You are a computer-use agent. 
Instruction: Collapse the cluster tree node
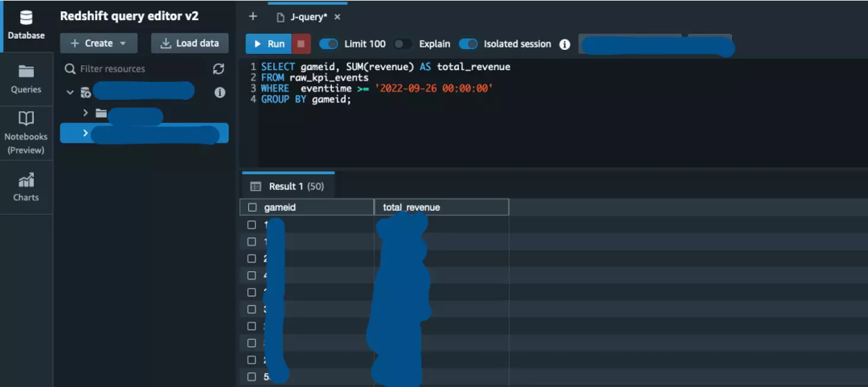[70, 92]
